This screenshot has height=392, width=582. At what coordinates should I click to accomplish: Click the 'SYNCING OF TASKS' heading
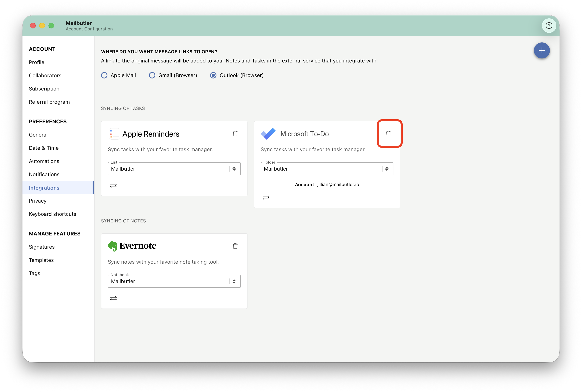pyautogui.click(x=123, y=109)
